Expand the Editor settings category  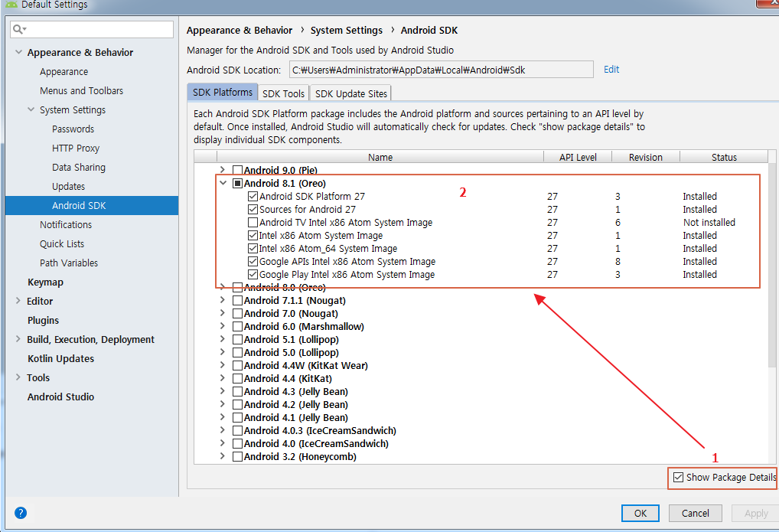point(18,300)
